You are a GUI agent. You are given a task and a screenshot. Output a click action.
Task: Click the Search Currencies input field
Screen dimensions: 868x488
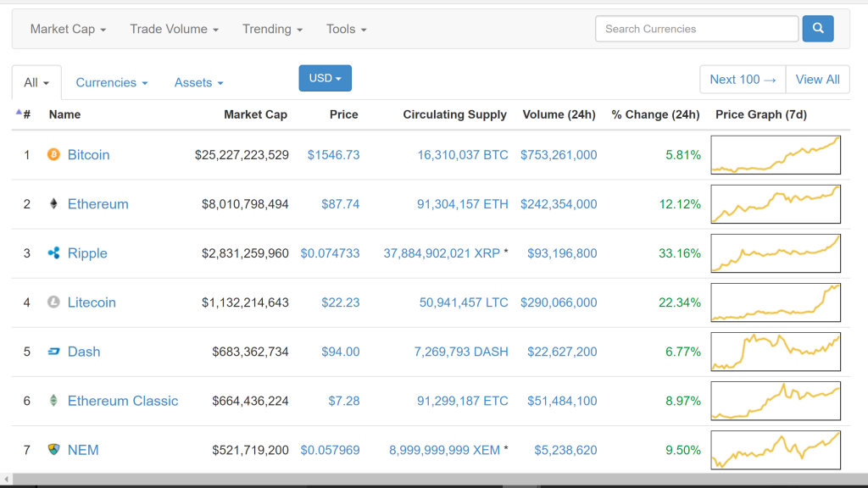[x=697, y=29]
